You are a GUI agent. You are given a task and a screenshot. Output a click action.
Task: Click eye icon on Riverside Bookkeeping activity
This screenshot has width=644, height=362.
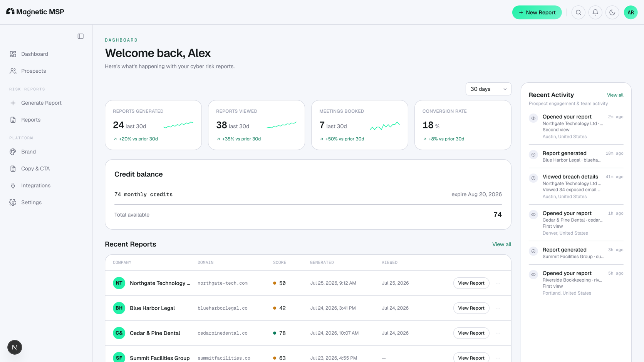click(x=533, y=275)
